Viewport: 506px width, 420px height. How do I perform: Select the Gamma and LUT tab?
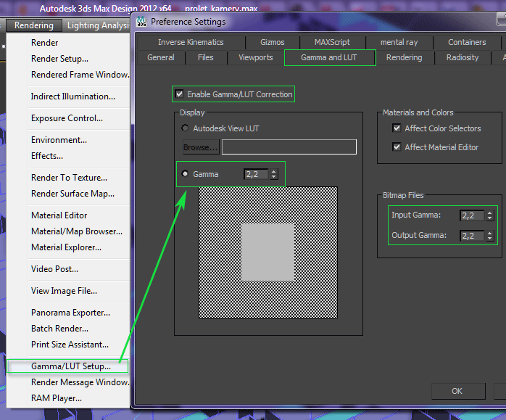(329, 57)
